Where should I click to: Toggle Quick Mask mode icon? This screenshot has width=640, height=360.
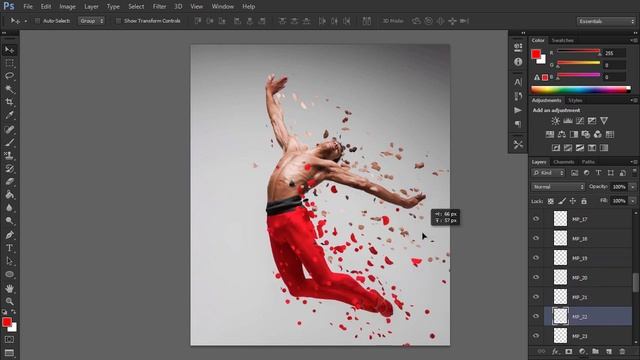[x=9, y=340]
